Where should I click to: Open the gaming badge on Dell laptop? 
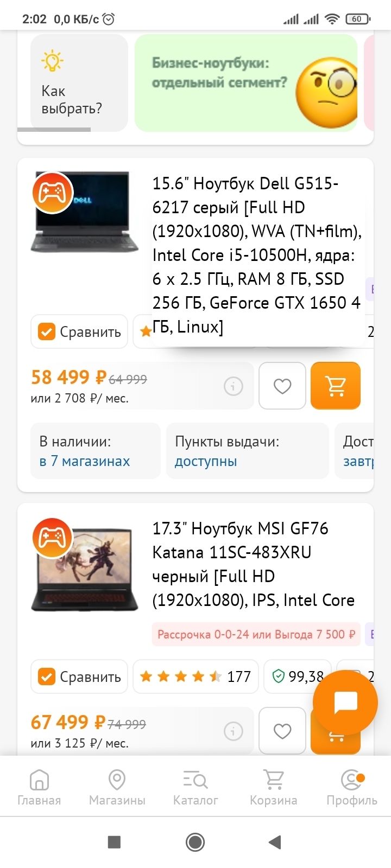pos(52,193)
